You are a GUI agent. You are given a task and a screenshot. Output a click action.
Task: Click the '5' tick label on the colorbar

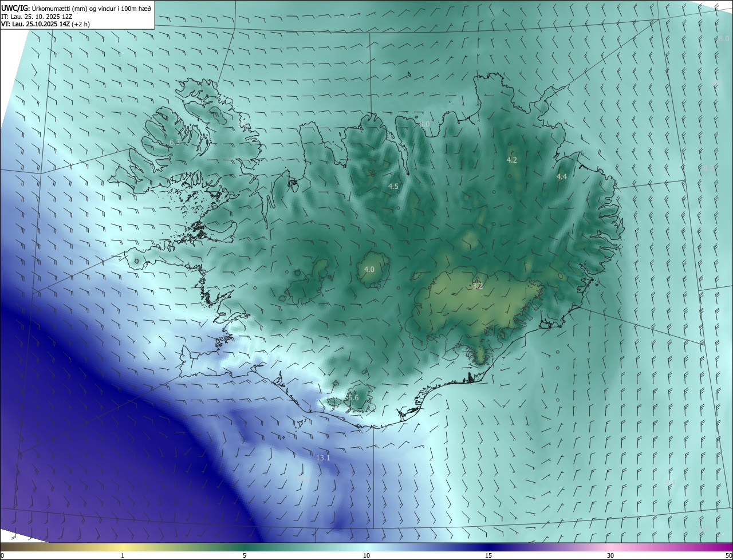(245, 556)
